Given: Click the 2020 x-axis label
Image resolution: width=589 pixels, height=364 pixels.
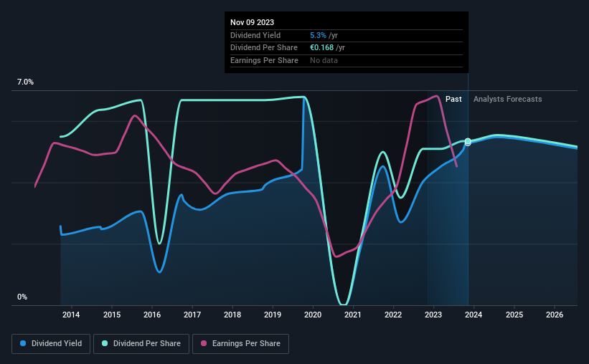Looking at the screenshot, I should pos(313,315).
